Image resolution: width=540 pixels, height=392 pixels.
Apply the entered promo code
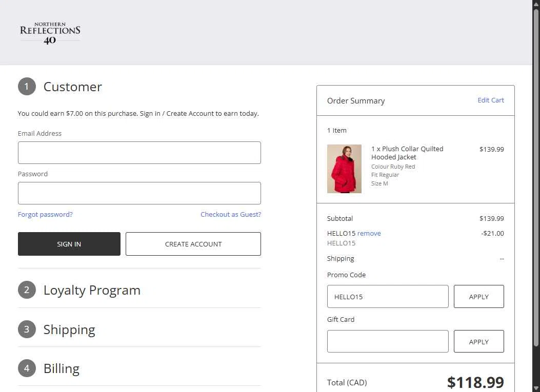click(478, 297)
